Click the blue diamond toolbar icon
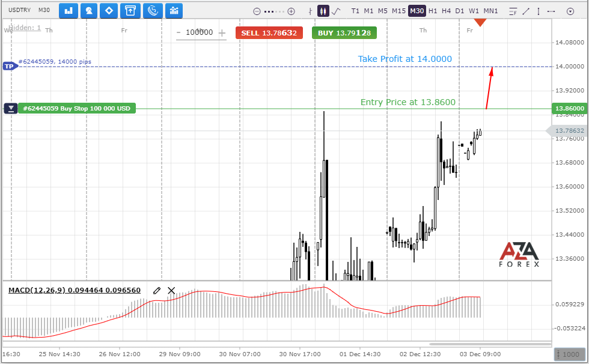 tap(109, 11)
